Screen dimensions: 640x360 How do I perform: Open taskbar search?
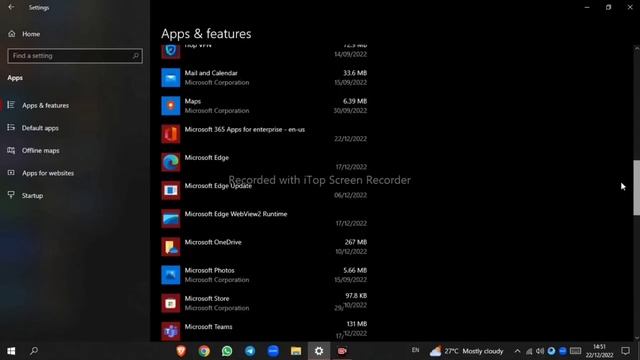[x=34, y=351]
